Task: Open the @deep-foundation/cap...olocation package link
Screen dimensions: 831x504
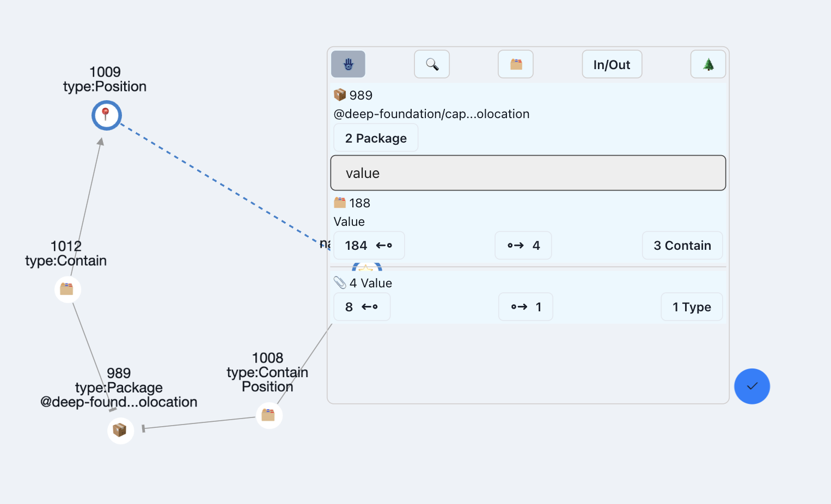Action: click(431, 114)
